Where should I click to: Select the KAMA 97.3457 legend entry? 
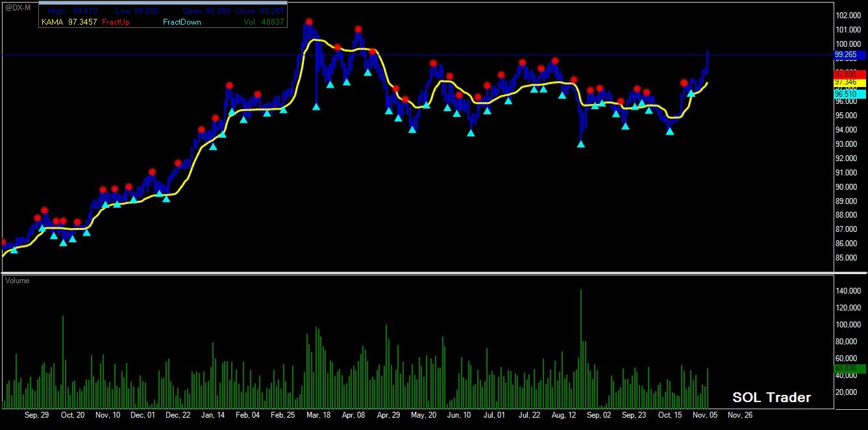click(x=70, y=22)
